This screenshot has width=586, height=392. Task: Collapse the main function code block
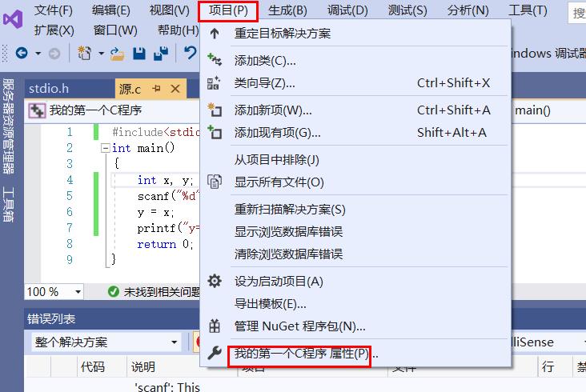(x=106, y=148)
